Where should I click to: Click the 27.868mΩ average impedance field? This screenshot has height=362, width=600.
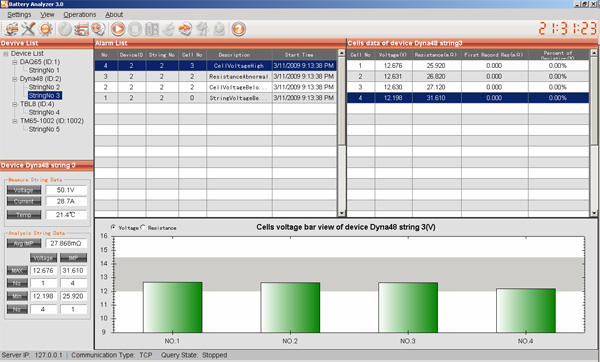click(x=66, y=243)
